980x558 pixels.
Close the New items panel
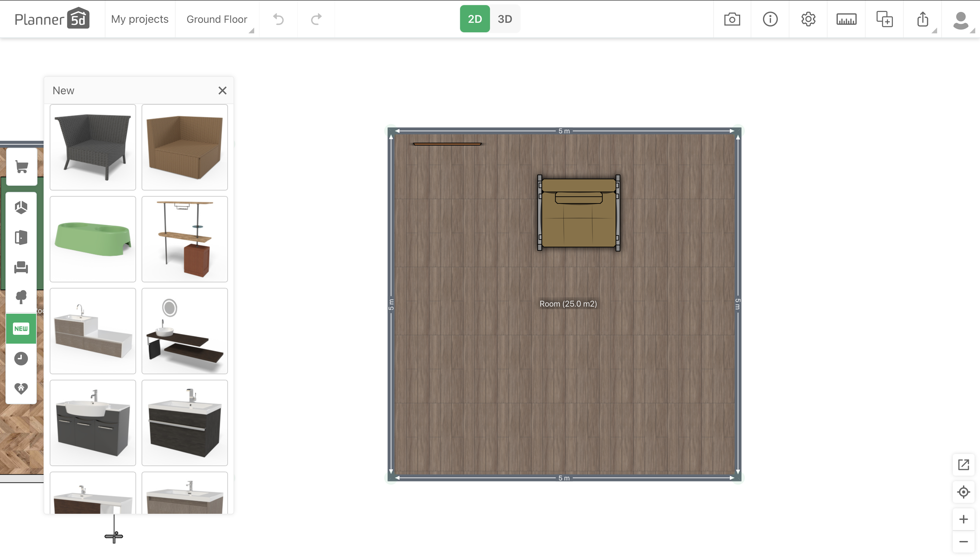(x=222, y=91)
